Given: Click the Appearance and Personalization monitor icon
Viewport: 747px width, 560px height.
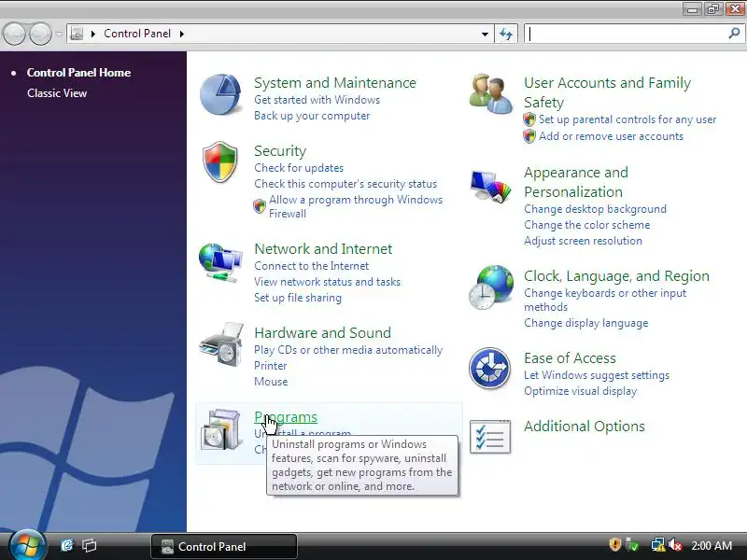Looking at the screenshot, I should point(491,186).
